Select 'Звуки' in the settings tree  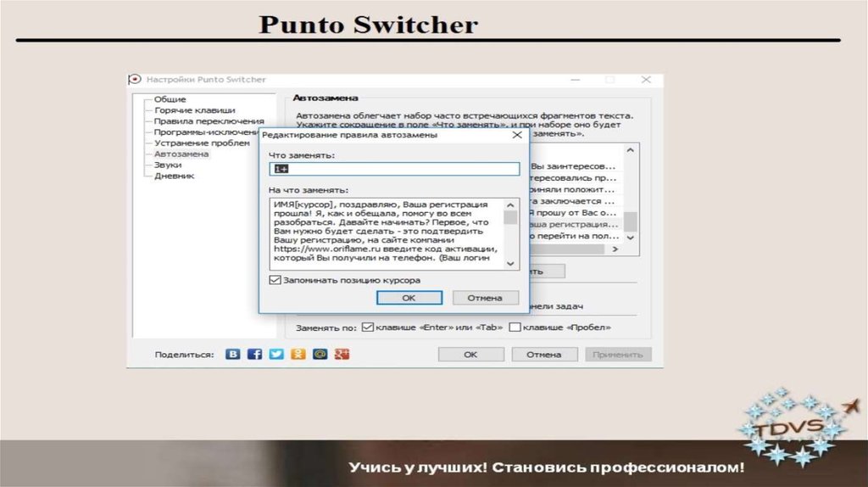point(168,165)
